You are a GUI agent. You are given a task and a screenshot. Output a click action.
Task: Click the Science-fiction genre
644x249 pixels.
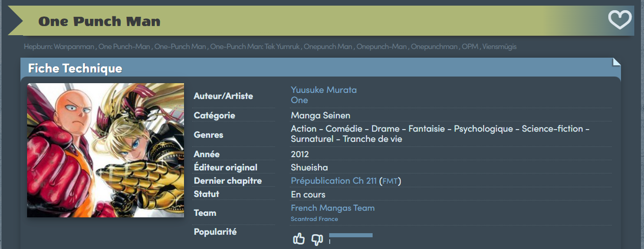553,129
